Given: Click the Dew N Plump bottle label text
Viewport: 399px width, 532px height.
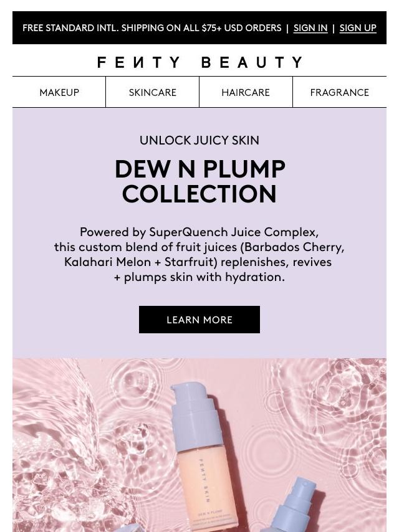Looking at the screenshot, I should [210, 511].
